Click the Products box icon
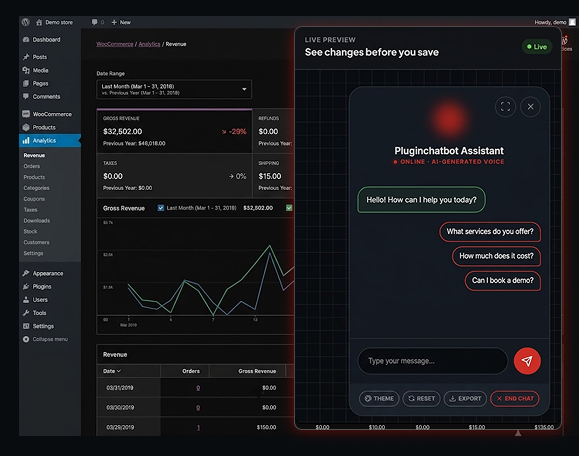579x456 pixels. (x=26, y=127)
